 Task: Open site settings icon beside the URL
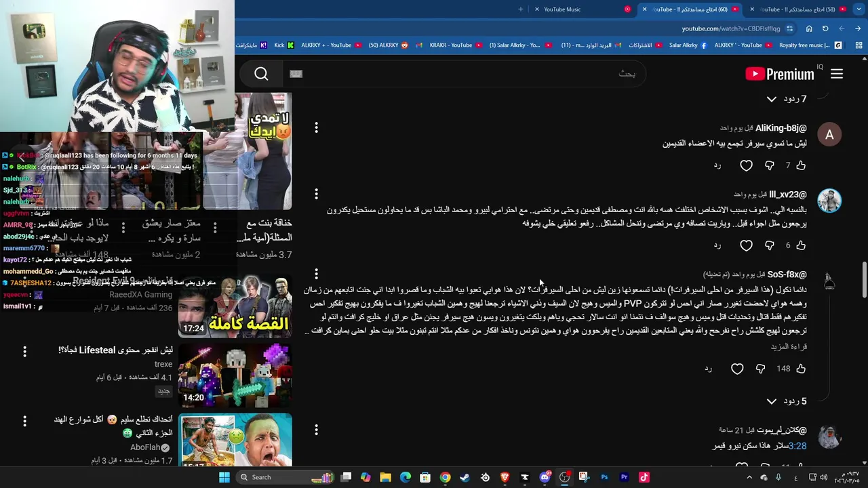click(789, 28)
